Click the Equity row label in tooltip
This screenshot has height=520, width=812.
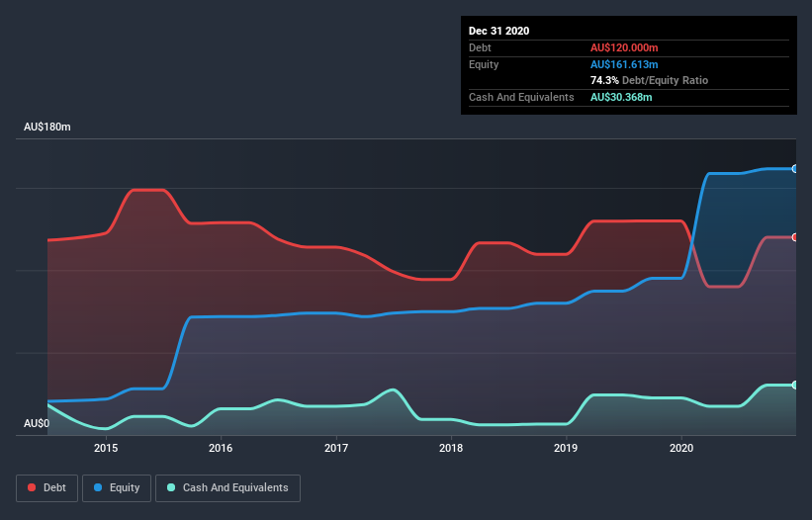484,64
